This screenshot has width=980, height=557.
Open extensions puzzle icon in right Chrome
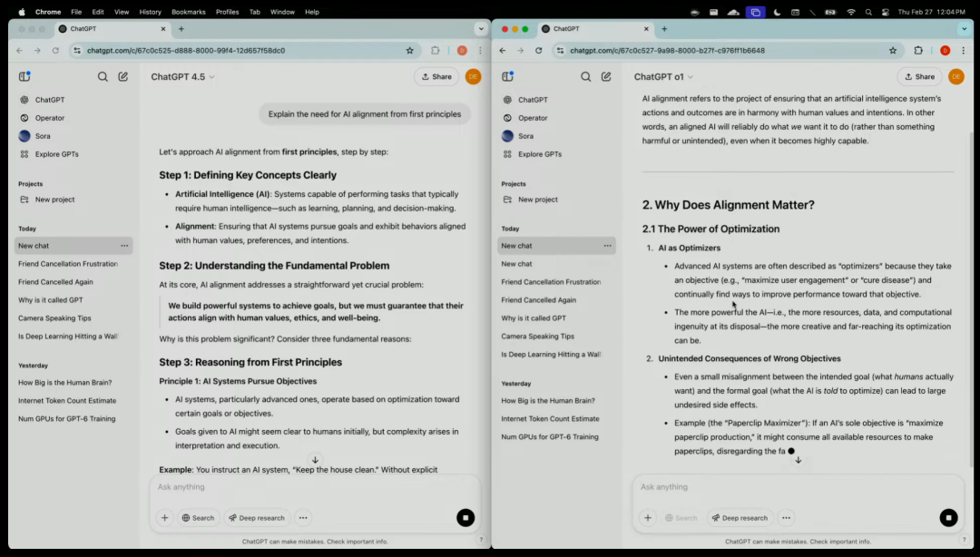918,51
